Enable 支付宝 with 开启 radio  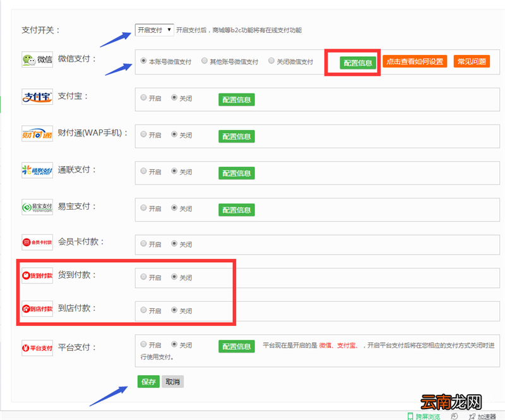click(144, 97)
